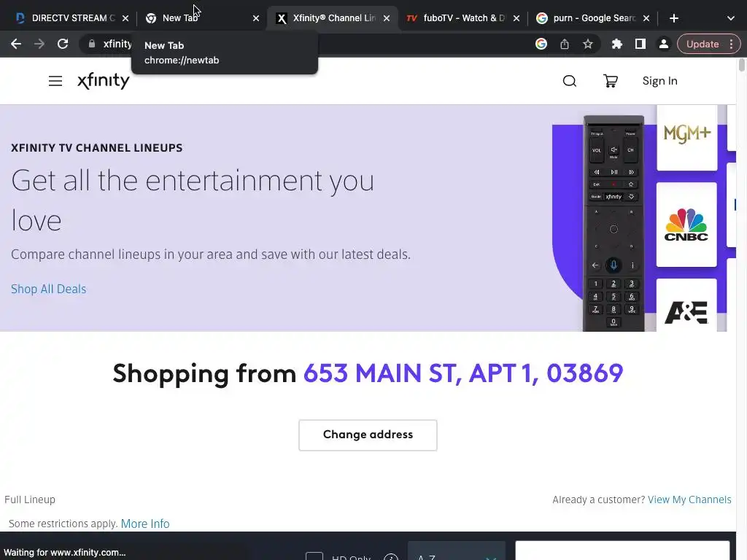
Task: Click the Update button
Action: click(x=703, y=44)
